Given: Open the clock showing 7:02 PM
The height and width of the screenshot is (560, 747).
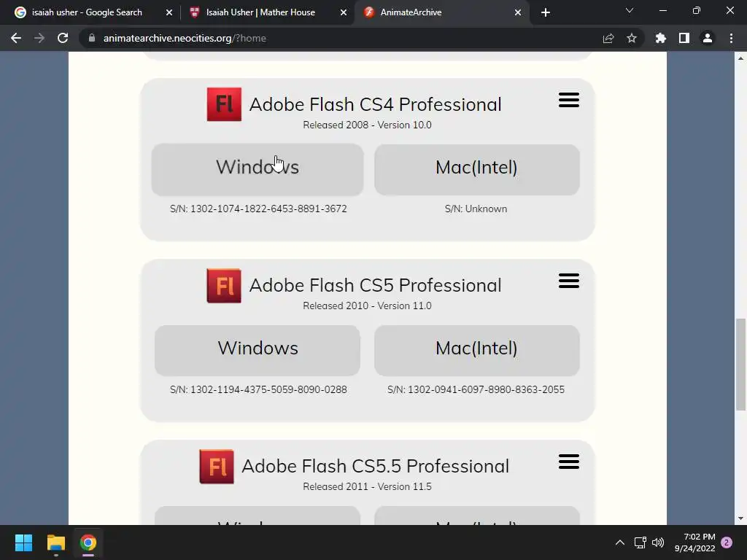Looking at the screenshot, I should coord(694,542).
